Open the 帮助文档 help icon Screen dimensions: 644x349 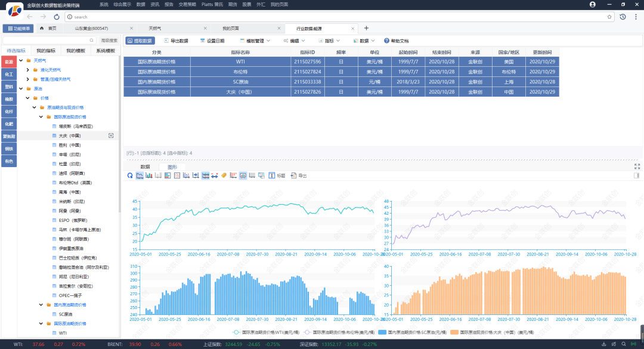(386, 41)
